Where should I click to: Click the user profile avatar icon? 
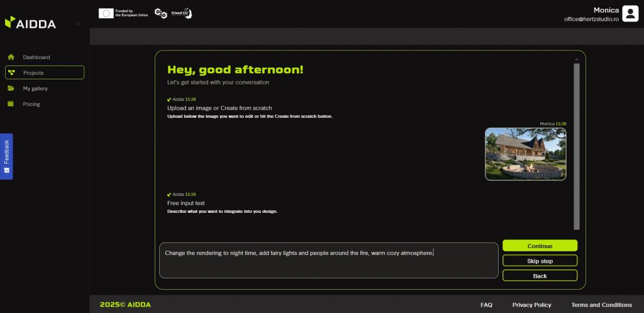click(630, 14)
